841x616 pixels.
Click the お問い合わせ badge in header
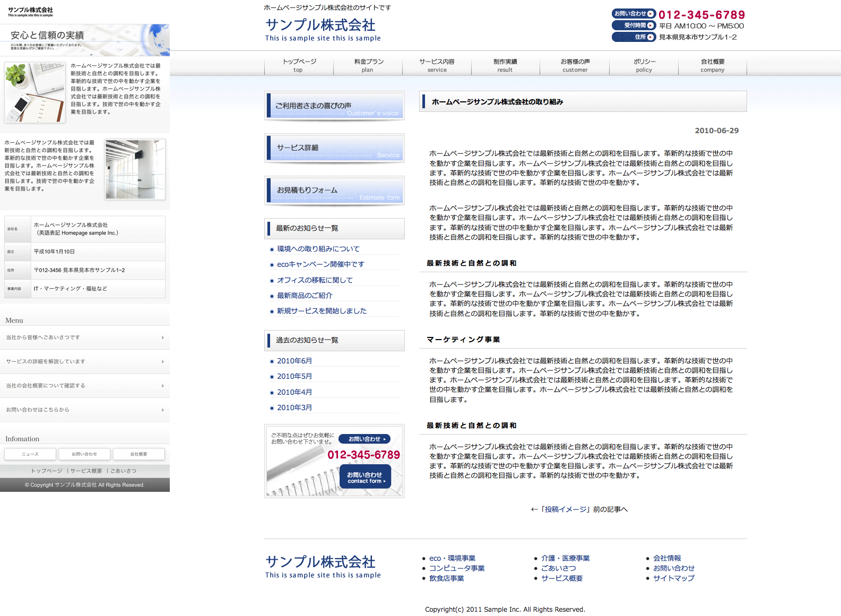634,14
